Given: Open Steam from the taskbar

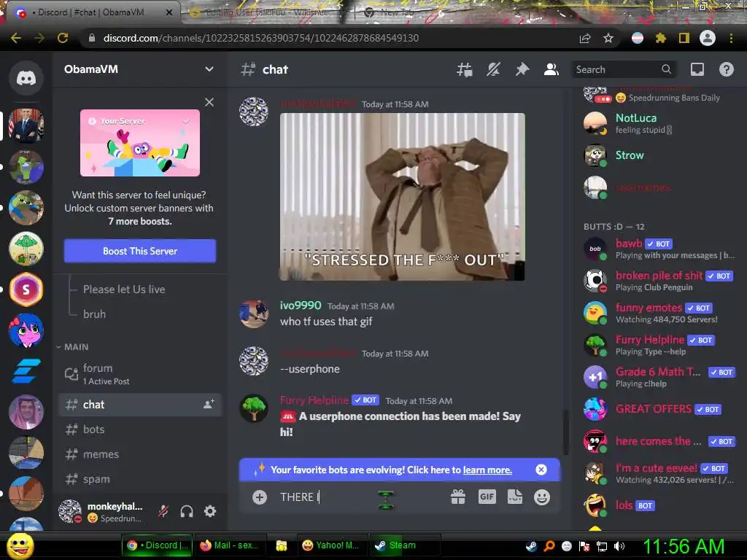Looking at the screenshot, I should [x=405, y=545].
